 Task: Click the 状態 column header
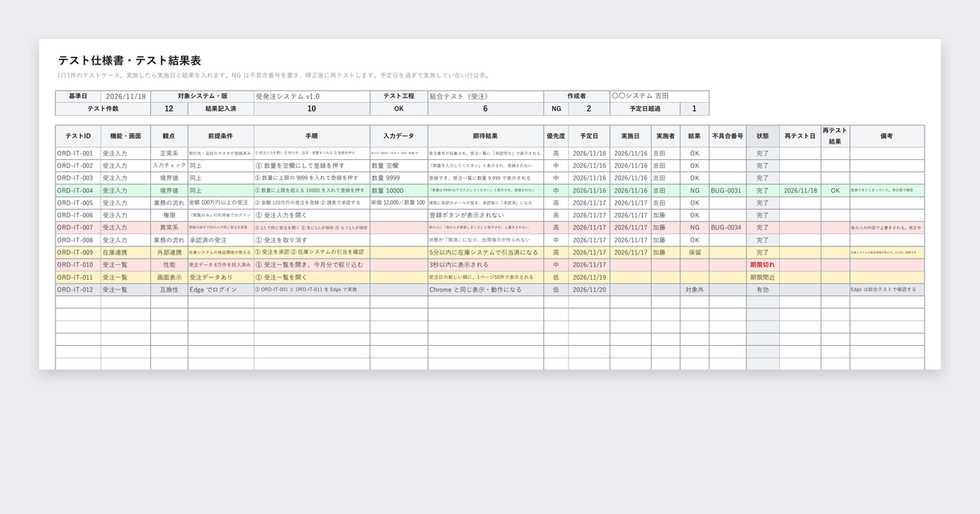[x=763, y=136]
